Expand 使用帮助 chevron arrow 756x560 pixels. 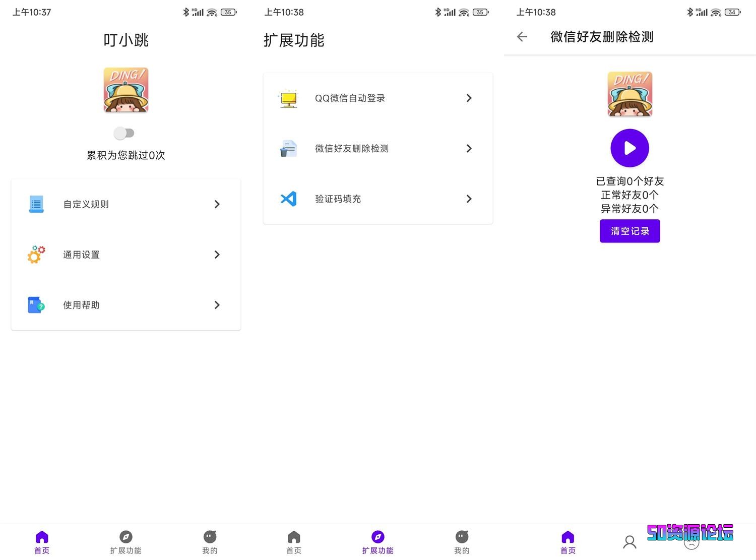[217, 305]
